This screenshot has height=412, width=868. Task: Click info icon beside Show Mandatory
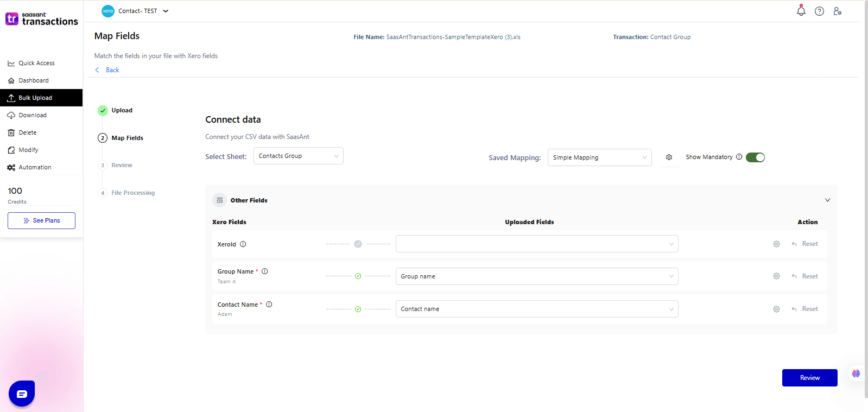[x=739, y=157]
